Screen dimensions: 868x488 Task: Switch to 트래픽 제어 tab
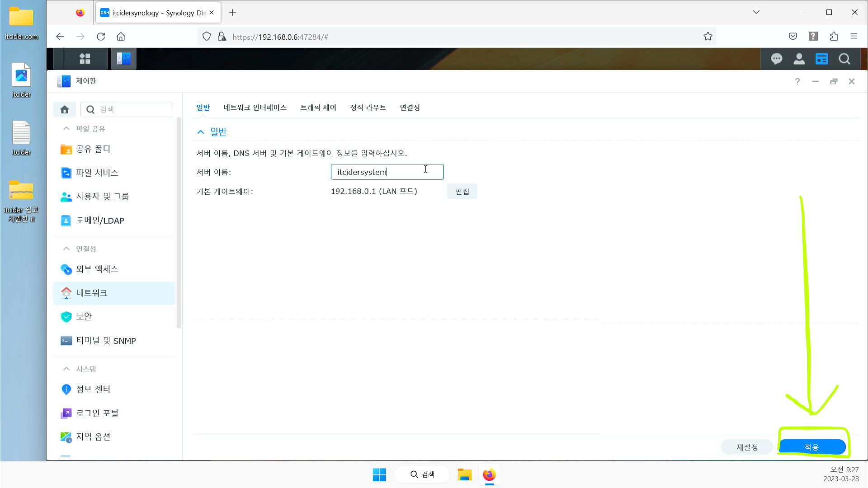pyautogui.click(x=318, y=108)
